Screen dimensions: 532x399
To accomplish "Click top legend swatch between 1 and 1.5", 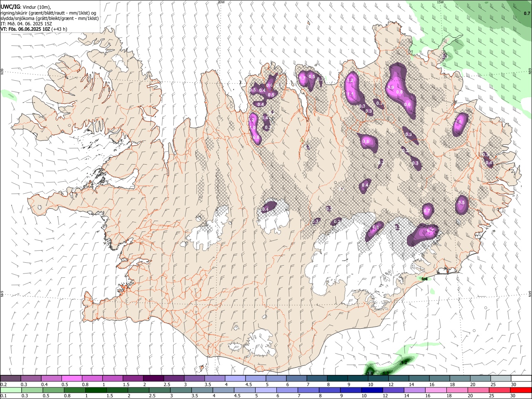I will [x=113, y=379].
